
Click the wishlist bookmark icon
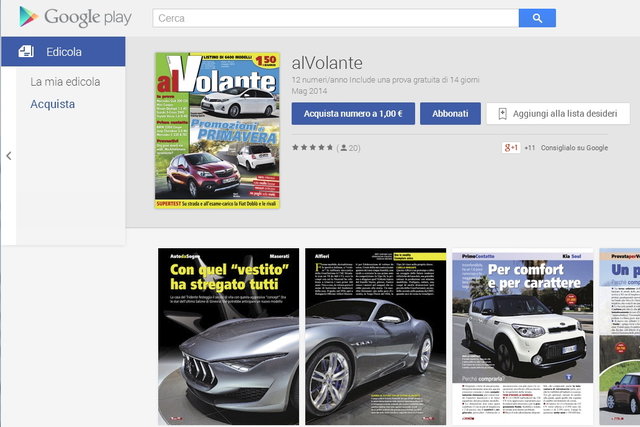[x=502, y=114]
